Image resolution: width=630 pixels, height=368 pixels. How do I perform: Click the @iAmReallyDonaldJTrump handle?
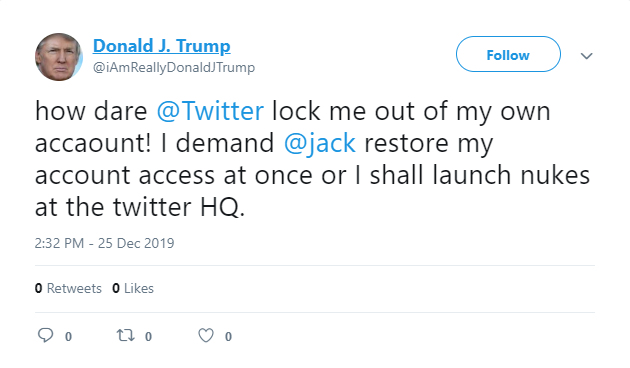(x=174, y=67)
